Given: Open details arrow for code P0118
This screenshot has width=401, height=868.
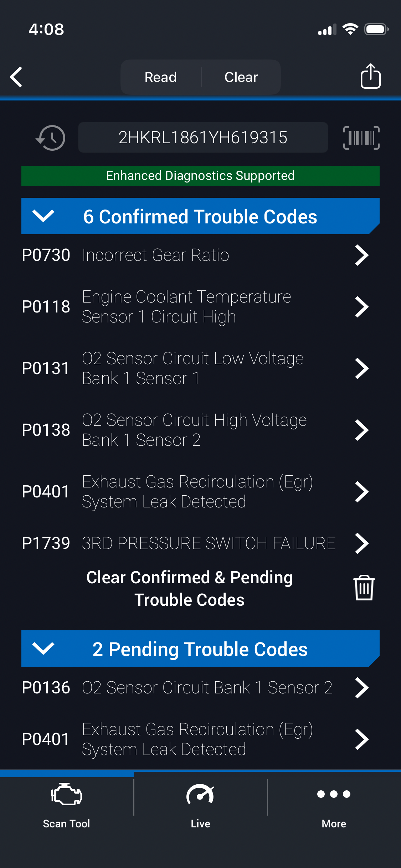Looking at the screenshot, I should 361,307.
